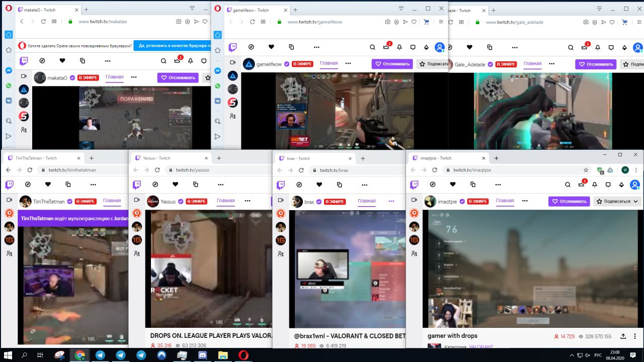Open Get Bits icon in Gale_Adelade window
The image size is (644, 362).
click(624, 47)
